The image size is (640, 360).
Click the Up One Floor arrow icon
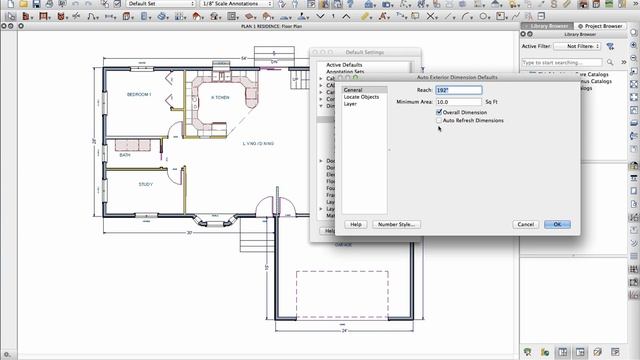[346, 16]
